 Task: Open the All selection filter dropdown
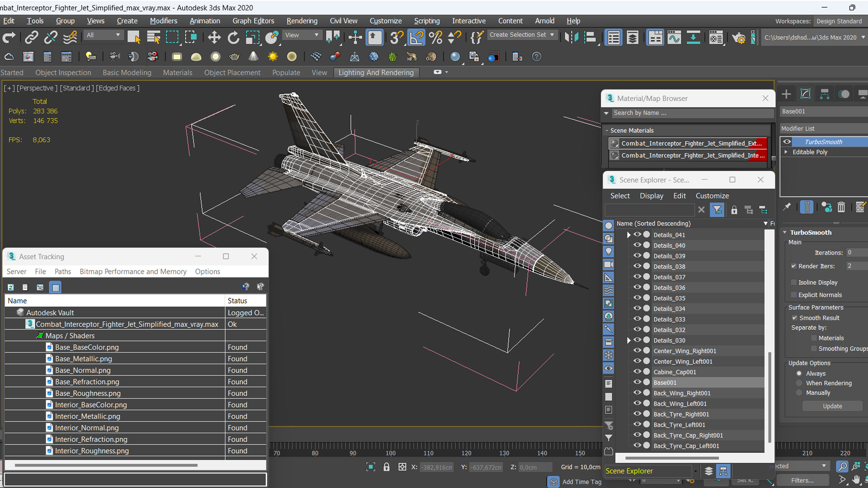click(x=104, y=35)
